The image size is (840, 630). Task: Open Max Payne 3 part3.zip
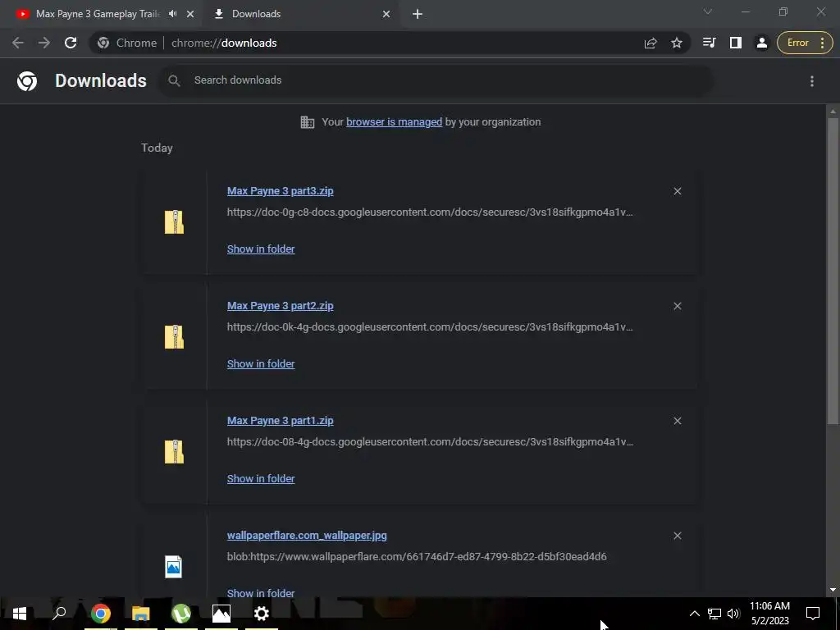pyautogui.click(x=281, y=190)
